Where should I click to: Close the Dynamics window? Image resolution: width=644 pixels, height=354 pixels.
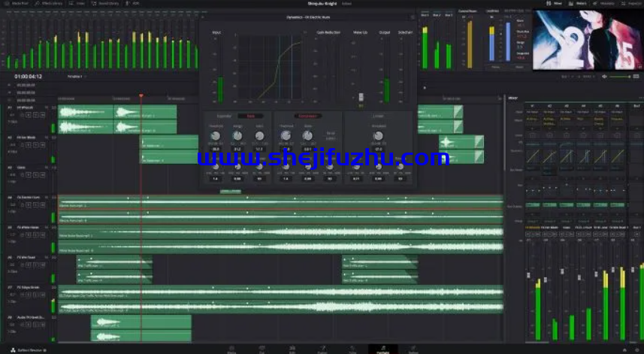(202, 17)
